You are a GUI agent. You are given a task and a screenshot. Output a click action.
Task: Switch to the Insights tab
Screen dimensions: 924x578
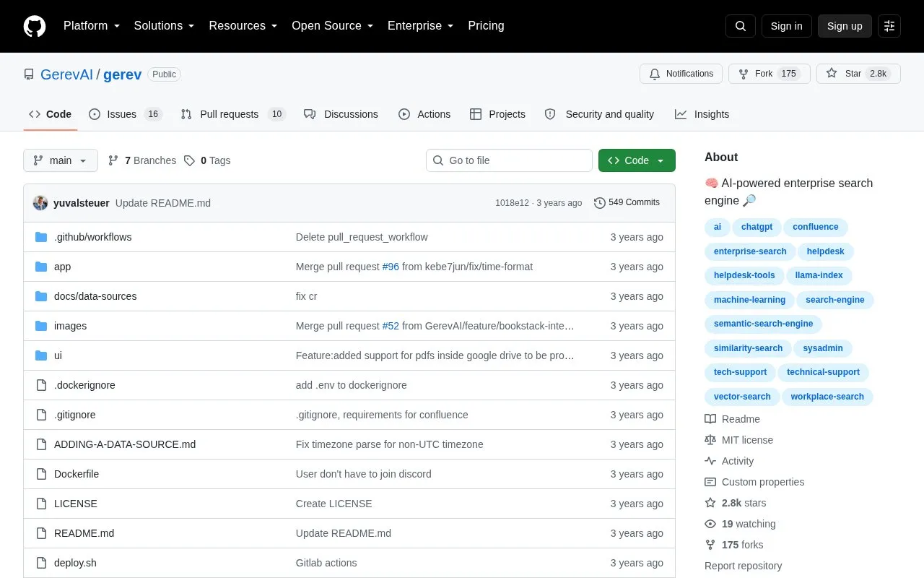(702, 114)
